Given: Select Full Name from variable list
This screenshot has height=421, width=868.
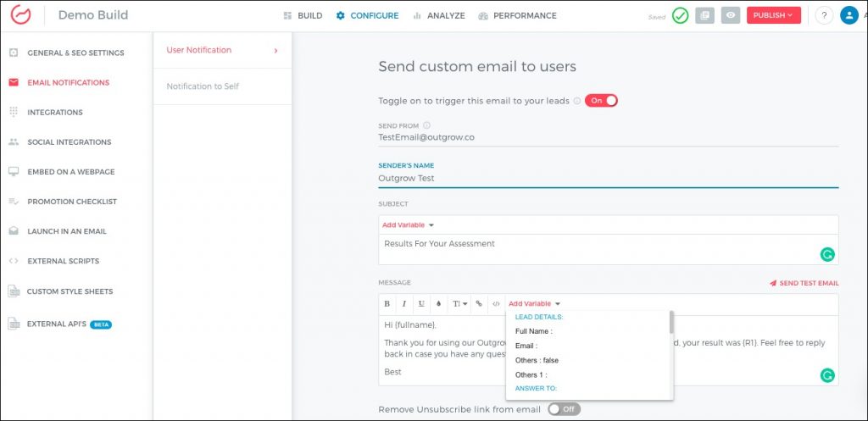Looking at the screenshot, I should click(534, 331).
